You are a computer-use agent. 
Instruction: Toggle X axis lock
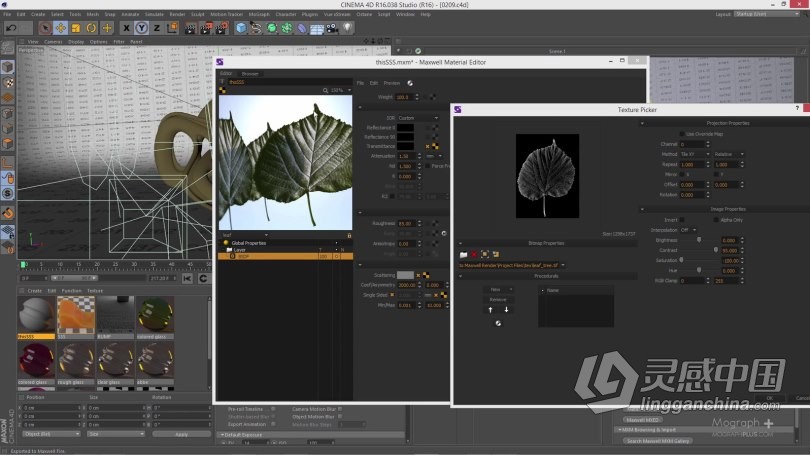[126, 28]
